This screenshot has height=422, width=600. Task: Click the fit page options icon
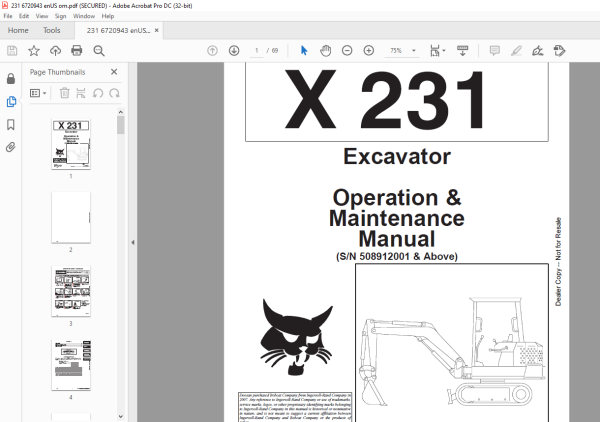click(435, 51)
